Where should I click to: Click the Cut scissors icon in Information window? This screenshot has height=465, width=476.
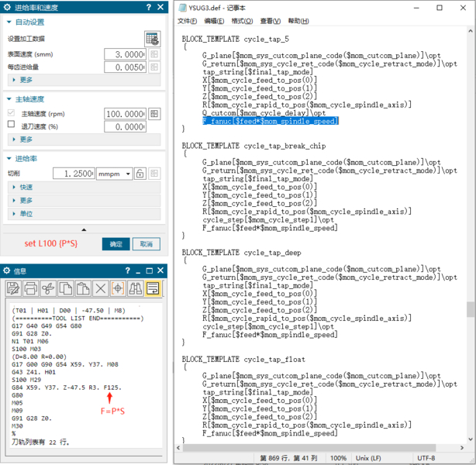[x=48, y=288]
